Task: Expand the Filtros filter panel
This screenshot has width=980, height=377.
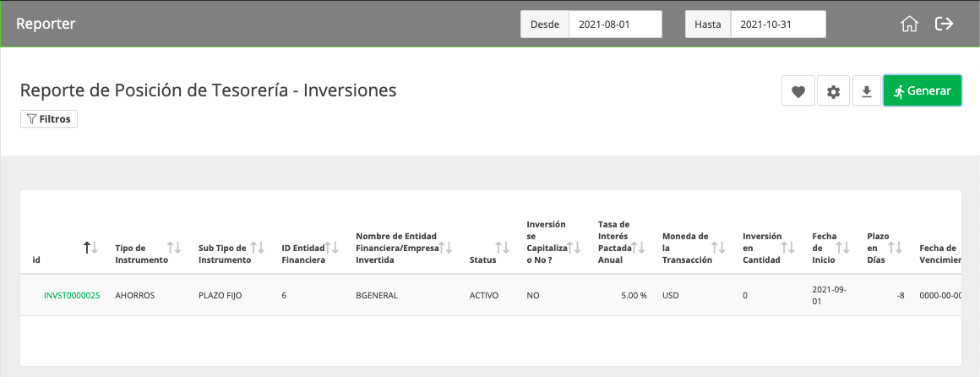Action: click(49, 119)
